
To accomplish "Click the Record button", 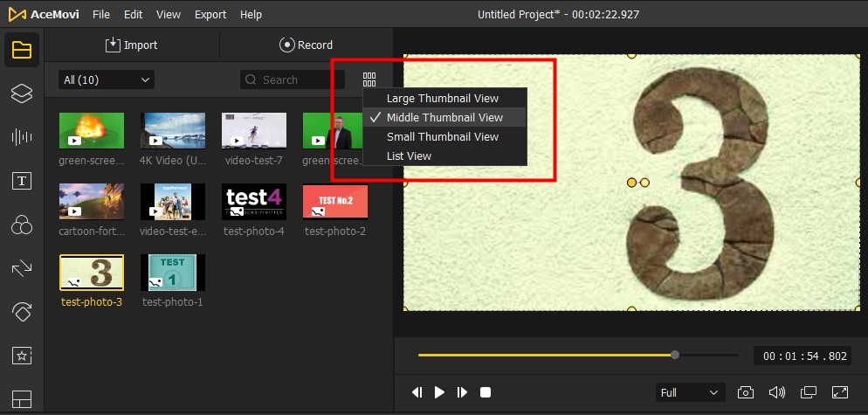I will 306,45.
